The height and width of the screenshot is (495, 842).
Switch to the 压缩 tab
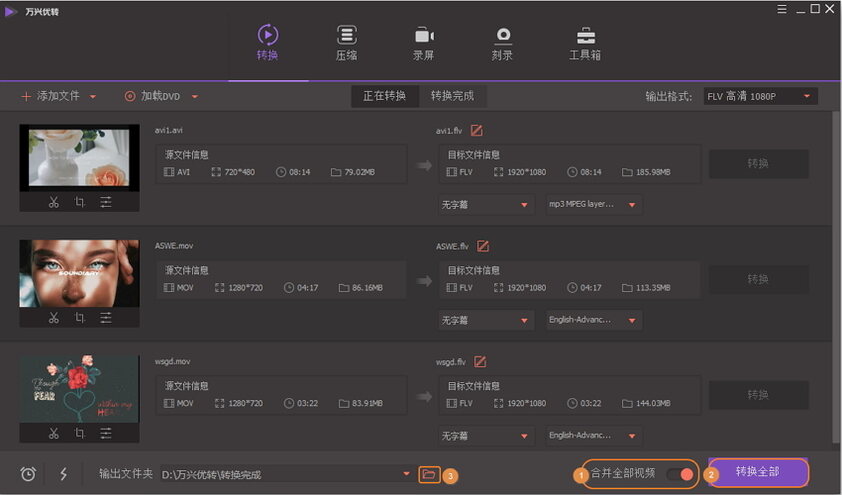coord(346,43)
